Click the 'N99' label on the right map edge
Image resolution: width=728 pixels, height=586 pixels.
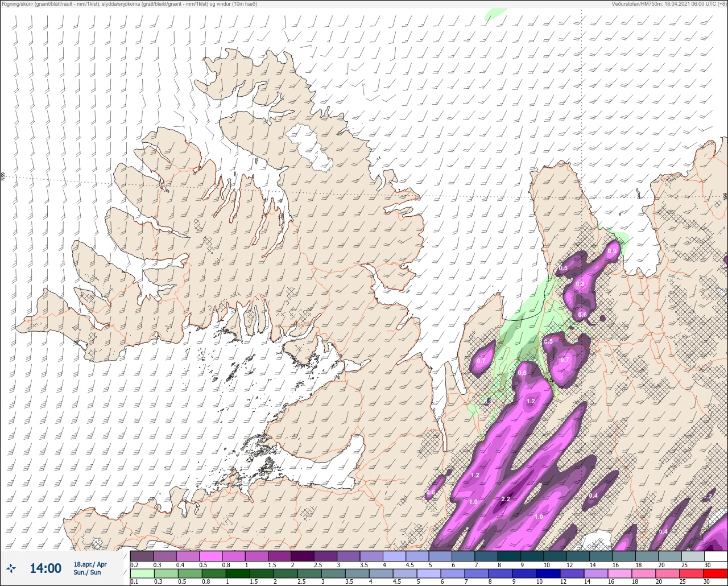[725, 196]
